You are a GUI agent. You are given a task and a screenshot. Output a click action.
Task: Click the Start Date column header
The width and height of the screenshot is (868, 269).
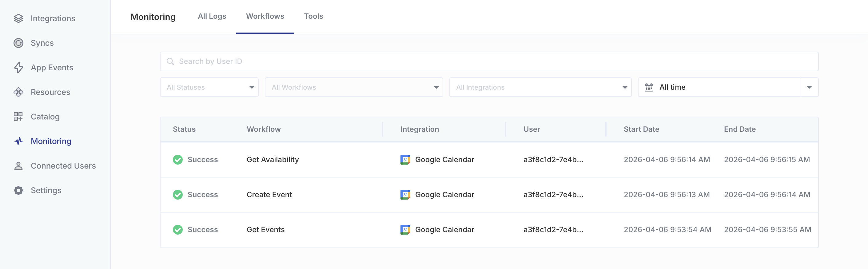click(641, 130)
